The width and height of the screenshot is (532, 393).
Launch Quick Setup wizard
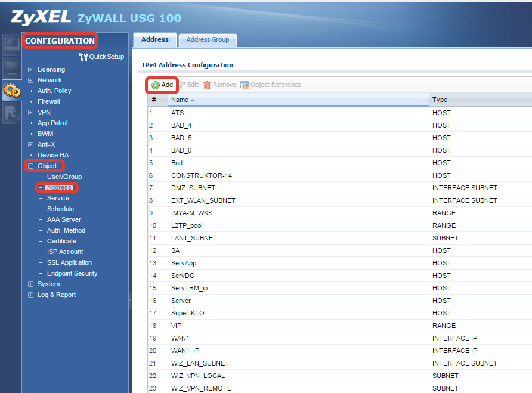click(102, 57)
